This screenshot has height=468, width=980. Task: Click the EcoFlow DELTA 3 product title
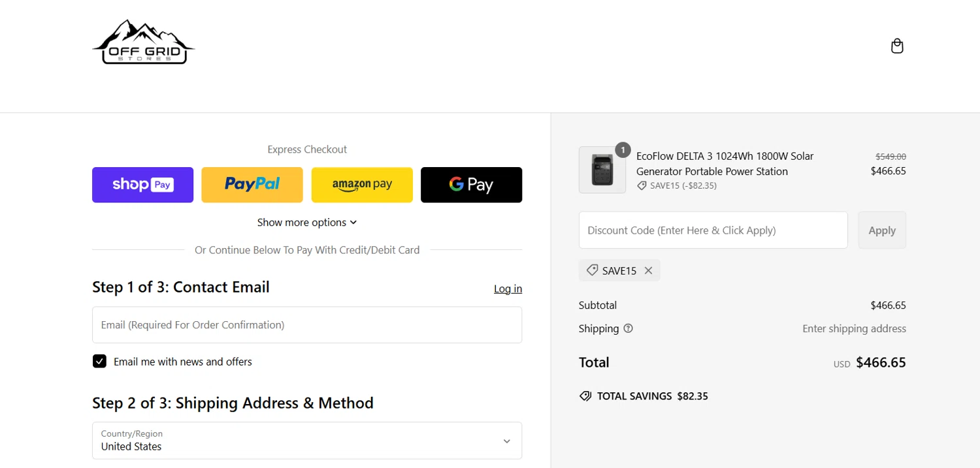pyautogui.click(x=725, y=164)
